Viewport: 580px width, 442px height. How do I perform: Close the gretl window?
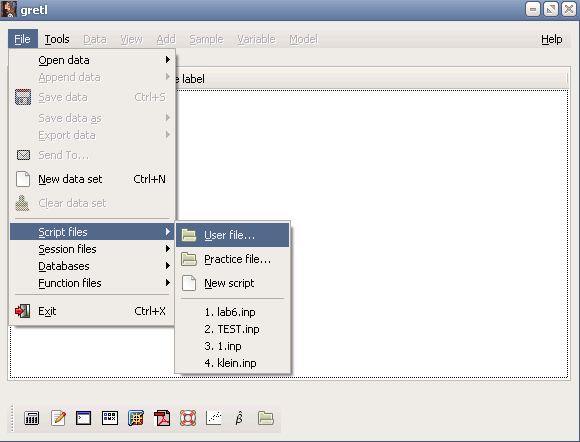pos(569,9)
